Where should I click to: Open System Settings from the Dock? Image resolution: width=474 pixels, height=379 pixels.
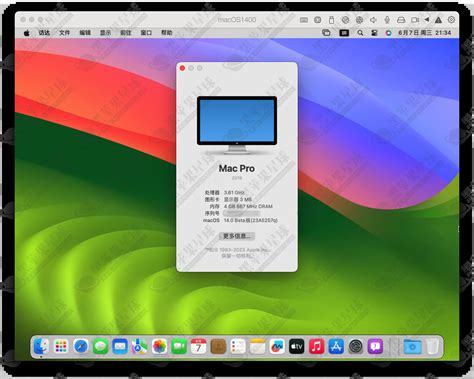coord(356,347)
